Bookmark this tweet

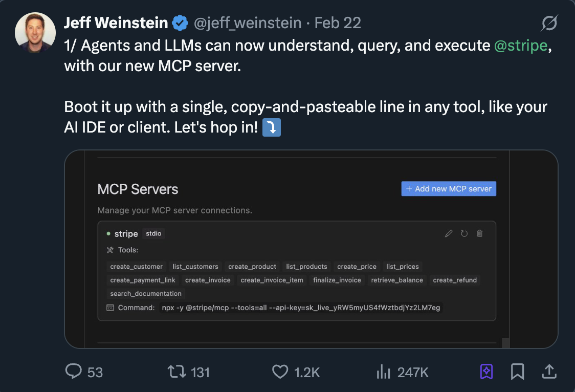pos(518,372)
